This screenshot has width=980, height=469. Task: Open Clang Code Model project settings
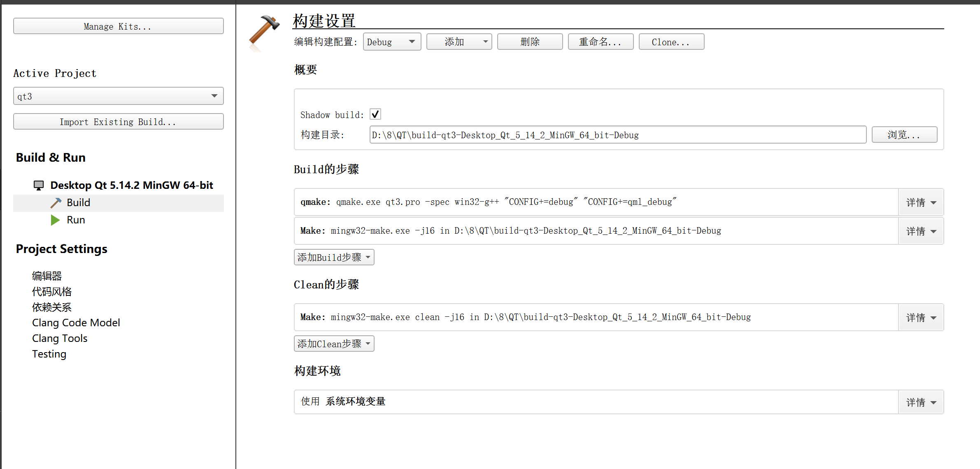pyautogui.click(x=76, y=323)
